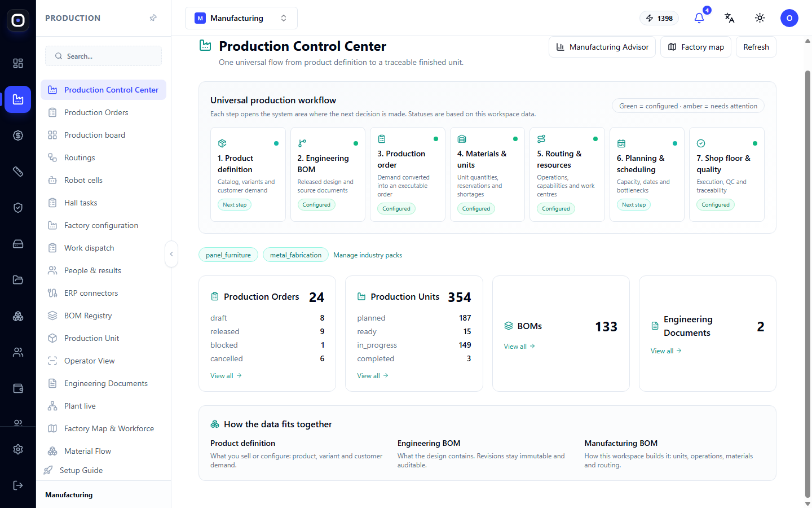
Task: Open the dashboard grid icon in left rail
Action: (x=18, y=63)
